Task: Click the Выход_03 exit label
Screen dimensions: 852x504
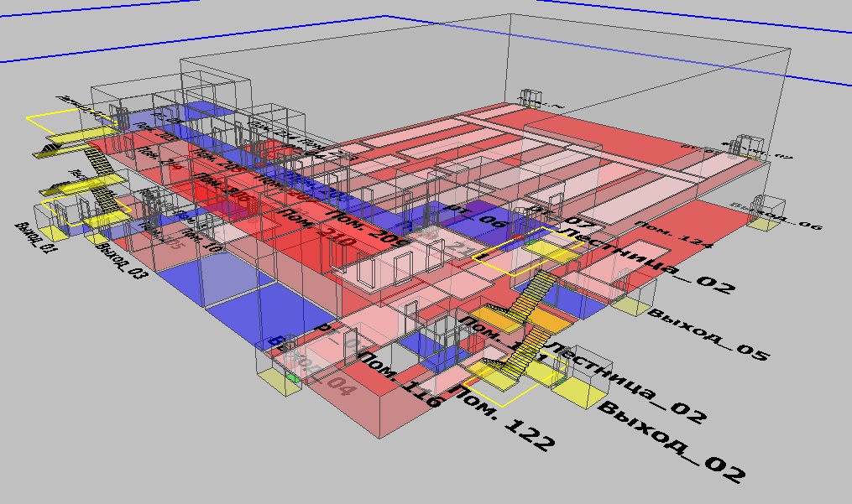Action: [x=121, y=261]
